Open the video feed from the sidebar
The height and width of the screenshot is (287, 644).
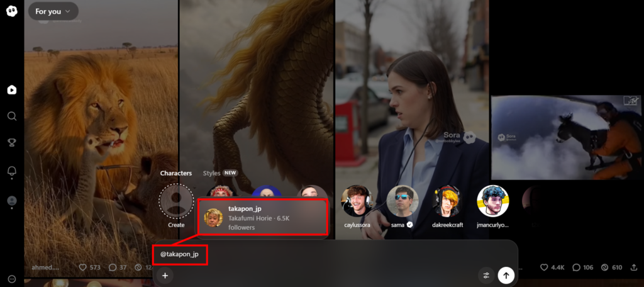[11, 90]
